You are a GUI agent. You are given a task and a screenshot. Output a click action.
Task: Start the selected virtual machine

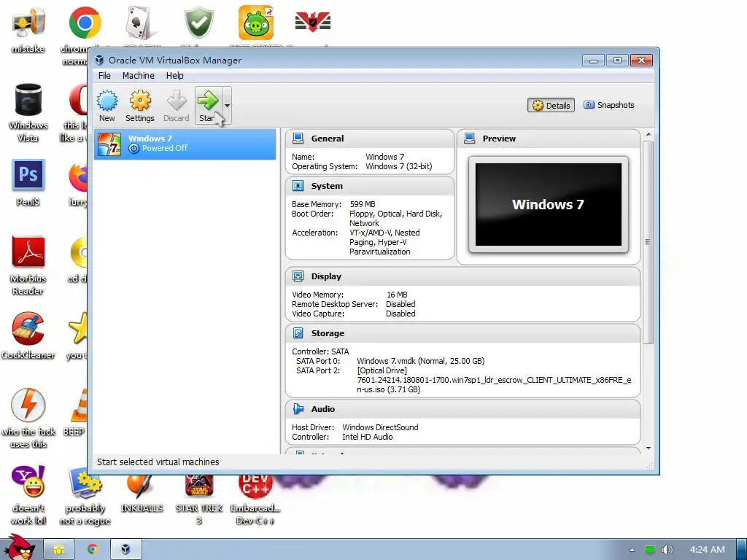(x=208, y=106)
